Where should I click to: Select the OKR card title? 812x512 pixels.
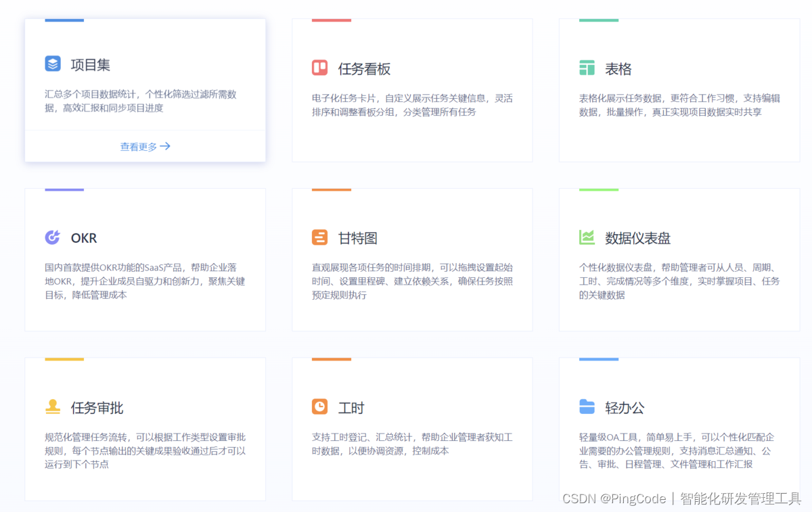(x=84, y=238)
